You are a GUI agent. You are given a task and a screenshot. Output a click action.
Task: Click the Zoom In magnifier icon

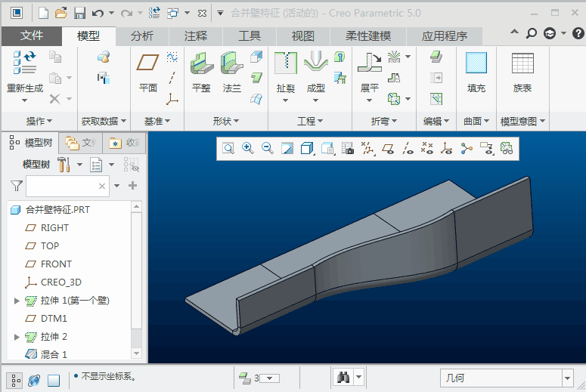(247, 149)
